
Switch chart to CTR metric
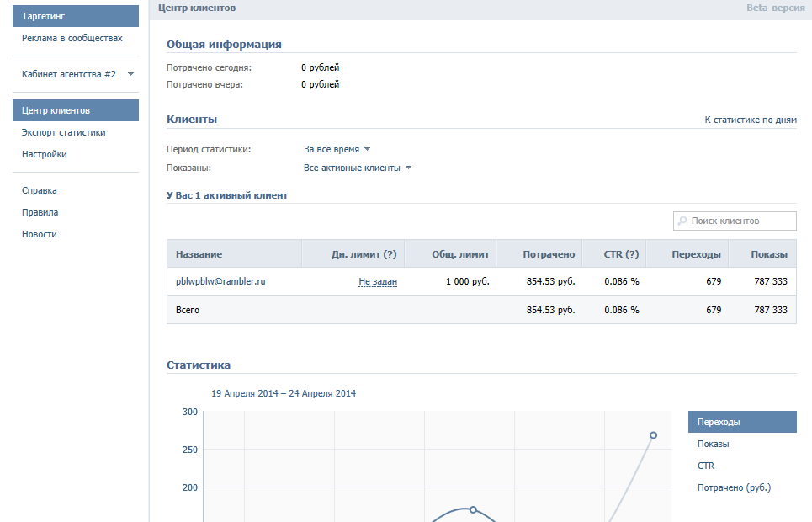coord(706,466)
